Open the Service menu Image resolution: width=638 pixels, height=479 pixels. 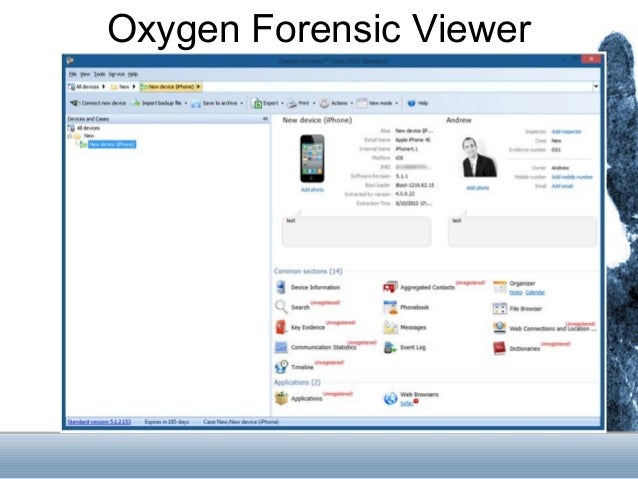point(116,74)
